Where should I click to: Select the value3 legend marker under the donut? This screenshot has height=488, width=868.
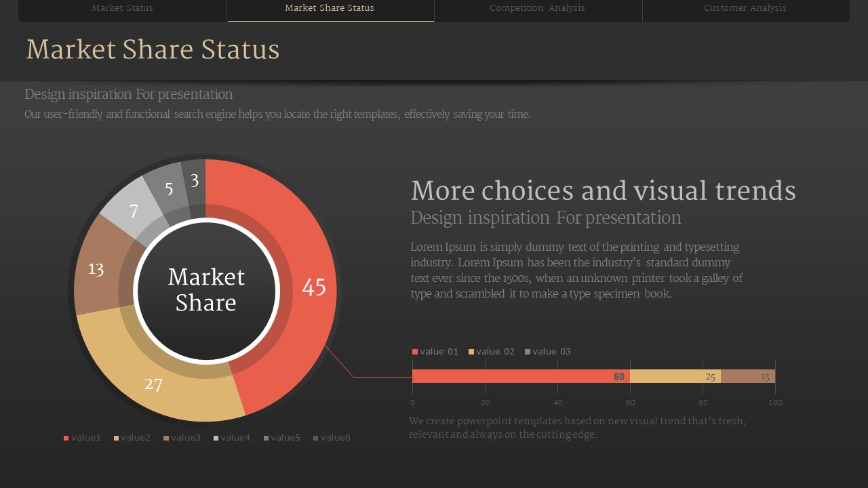point(166,438)
